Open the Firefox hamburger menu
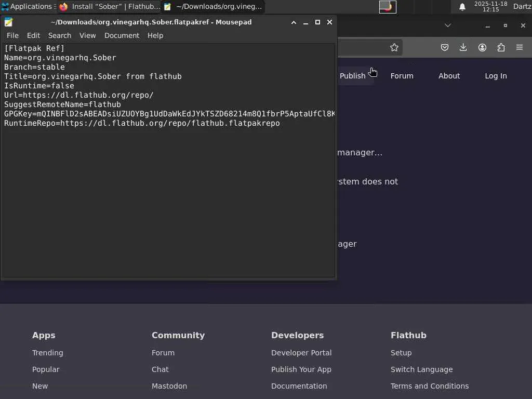The width and height of the screenshot is (532, 399). [520, 47]
